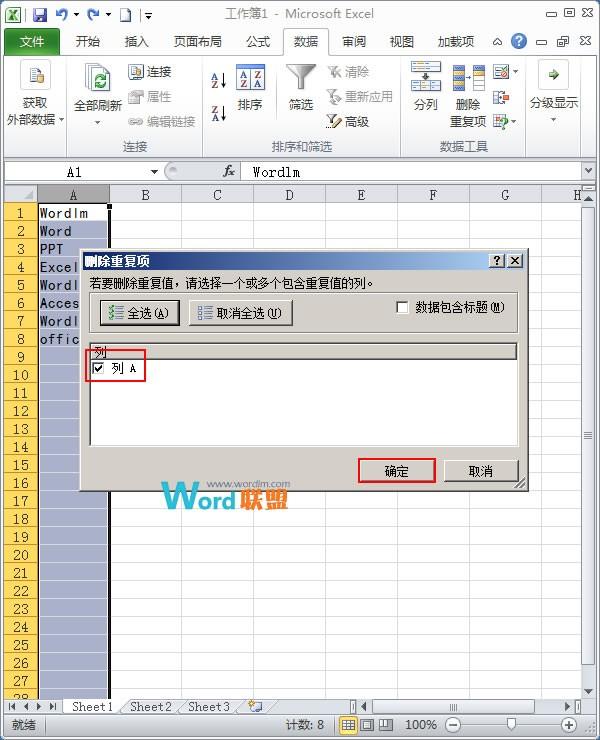Save the workbook via Quick Access save icon
Screen dimensions: 600x740
tap(40, 15)
